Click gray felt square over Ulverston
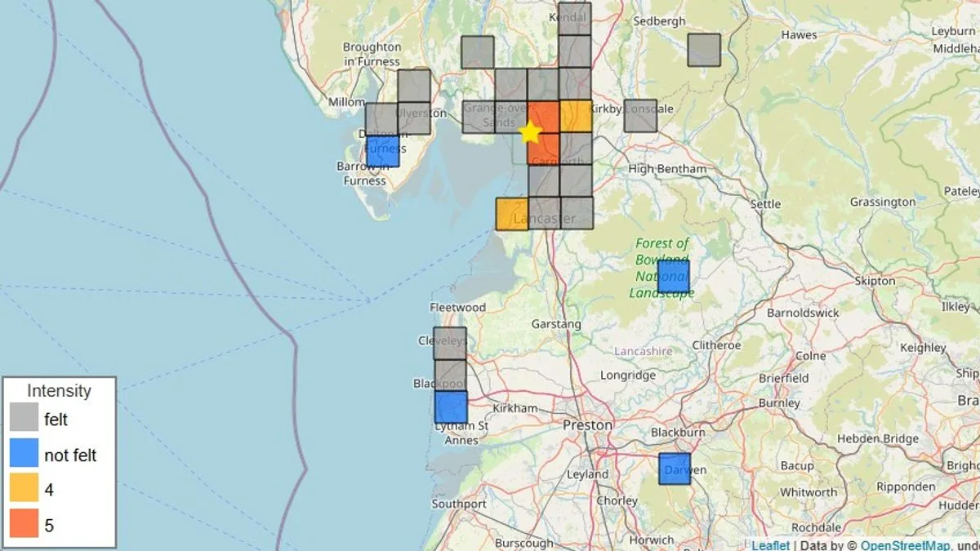 [x=414, y=118]
